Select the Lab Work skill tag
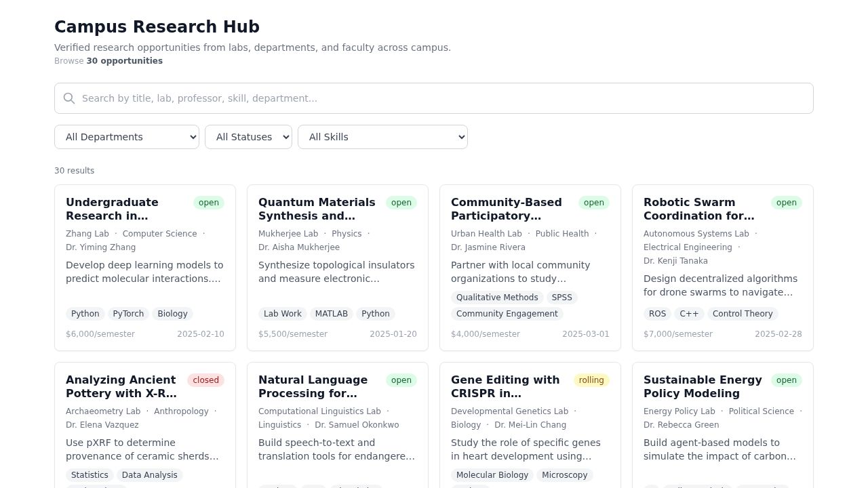Viewport: 868px width, 488px height. click(283, 314)
